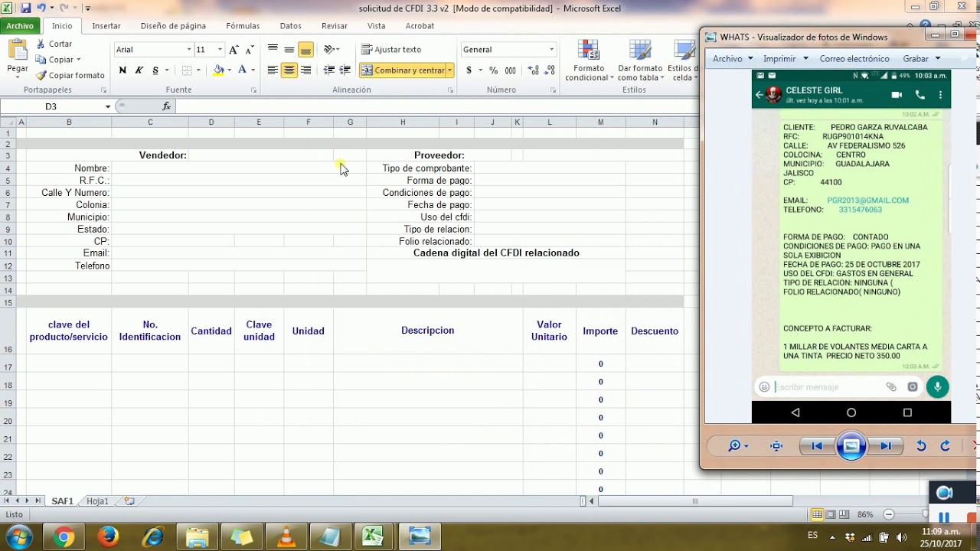Switch to Fórmulas ribbon tab
Screen dimensions: 980x551
pos(243,26)
